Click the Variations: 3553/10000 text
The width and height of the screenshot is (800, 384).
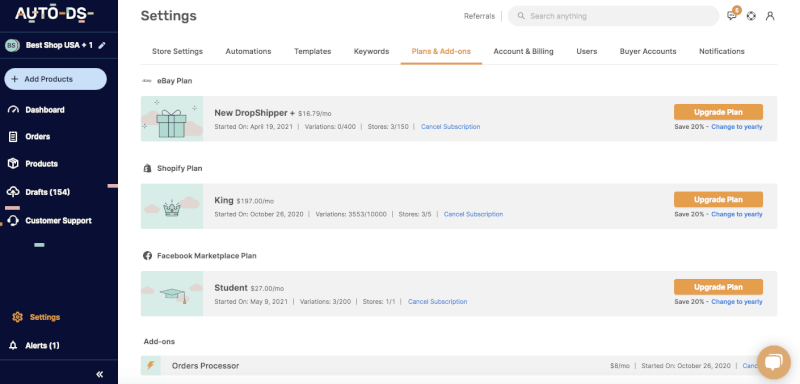coord(351,214)
